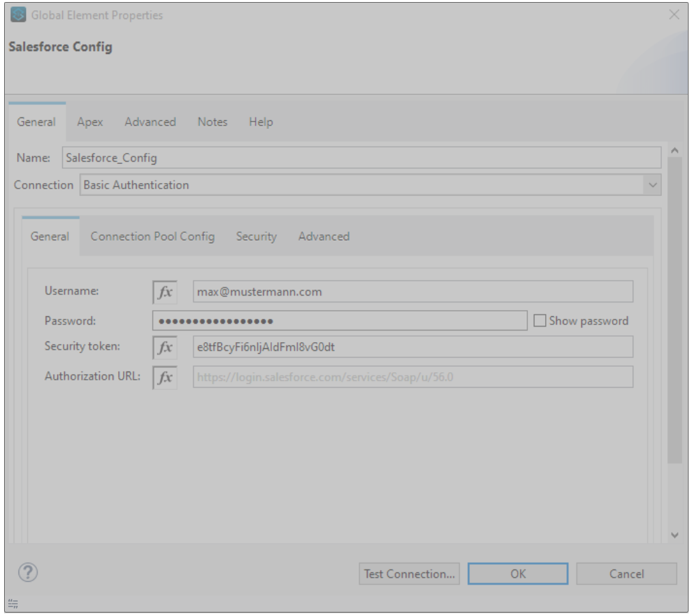Switch to the Apex tab

[90, 122]
